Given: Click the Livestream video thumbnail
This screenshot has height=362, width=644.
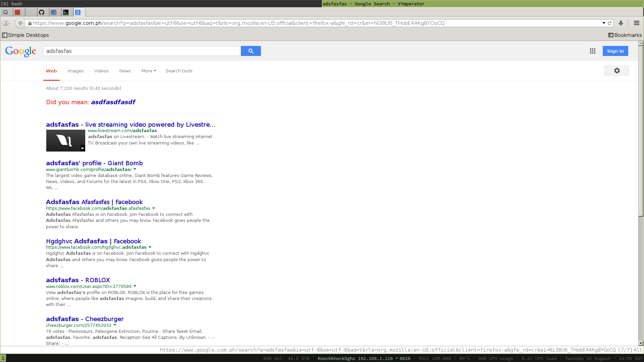Looking at the screenshot, I should click(x=66, y=140).
